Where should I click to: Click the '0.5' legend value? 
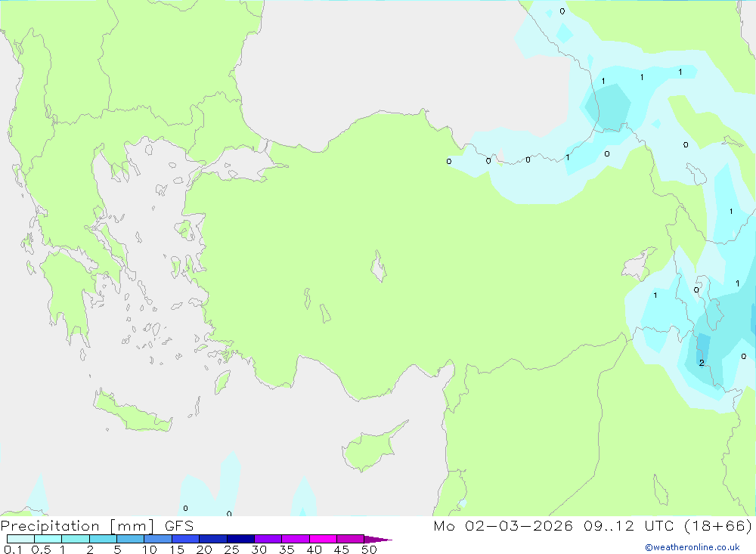click(41, 549)
